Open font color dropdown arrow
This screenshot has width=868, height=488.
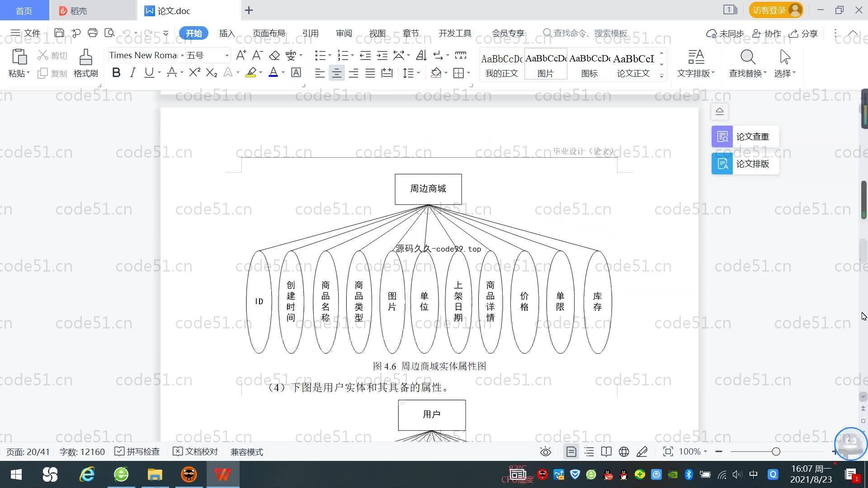[283, 73]
